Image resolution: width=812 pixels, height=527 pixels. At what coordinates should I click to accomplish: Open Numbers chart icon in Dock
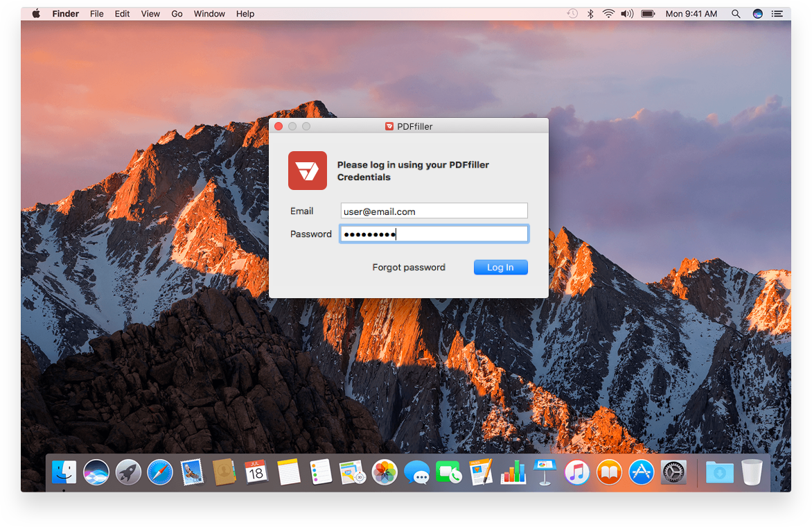pyautogui.click(x=513, y=473)
